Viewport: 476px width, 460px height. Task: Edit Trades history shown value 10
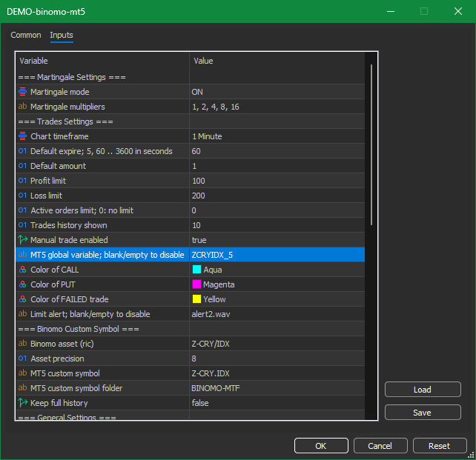pyautogui.click(x=277, y=225)
